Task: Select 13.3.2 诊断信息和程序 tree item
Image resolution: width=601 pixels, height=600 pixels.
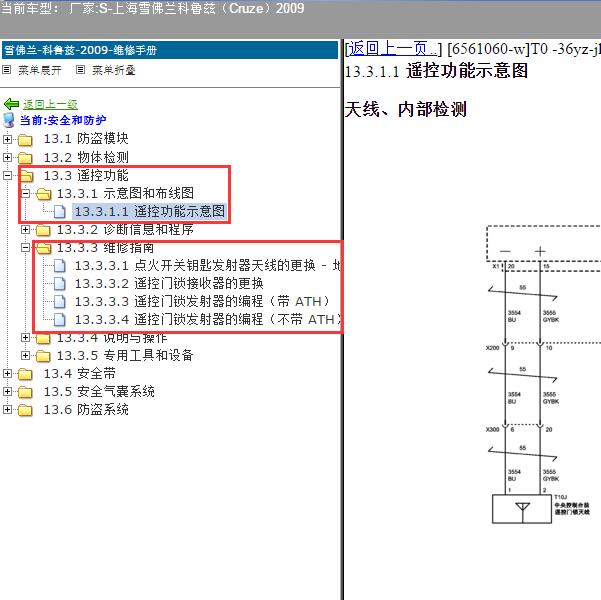Action: pyautogui.click(x=125, y=230)
